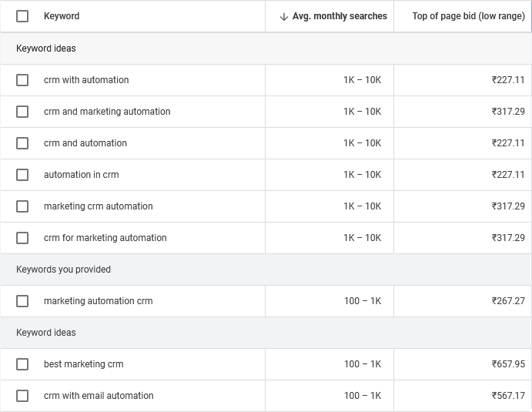Select checkbox for crm with automation

(x=22, y=80)
